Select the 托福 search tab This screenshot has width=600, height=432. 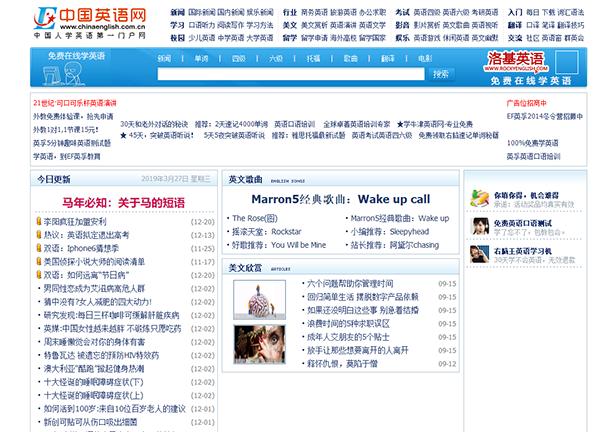(313, 59)
